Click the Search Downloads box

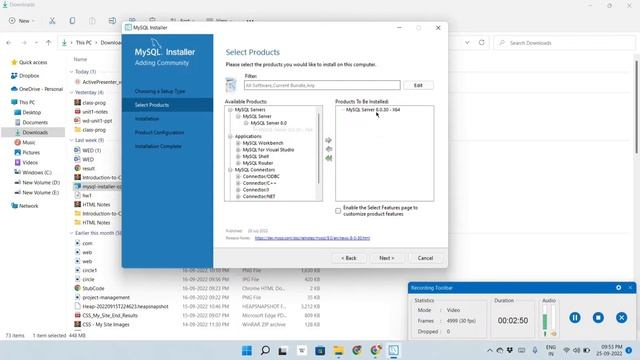coord(564,43)
